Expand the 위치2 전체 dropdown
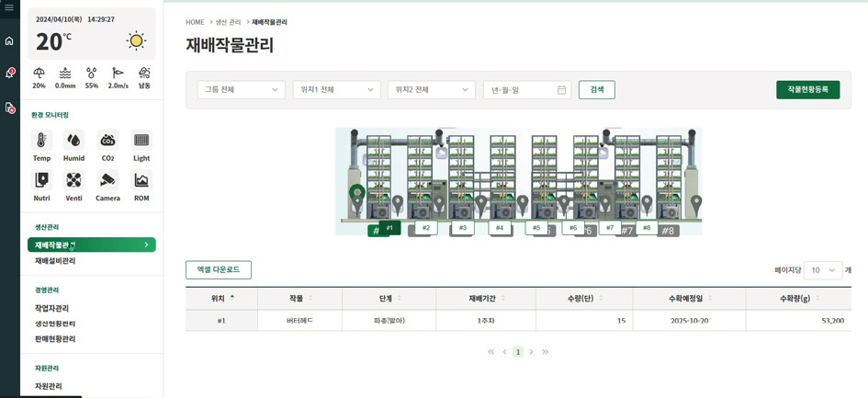The image size is (868, 398). [431, 90]
